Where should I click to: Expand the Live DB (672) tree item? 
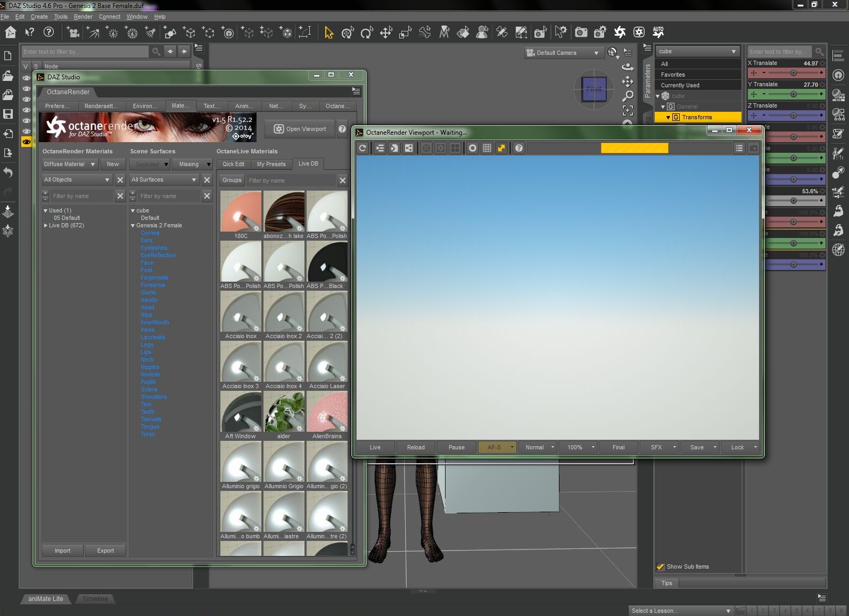46,226
